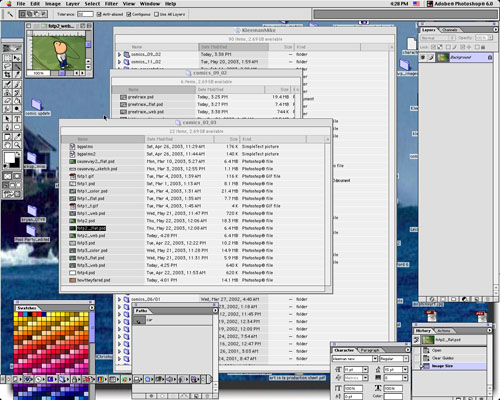Enable Use All Layers checkbox
Screen dimensions: 500x400
[x=156, y=14]
